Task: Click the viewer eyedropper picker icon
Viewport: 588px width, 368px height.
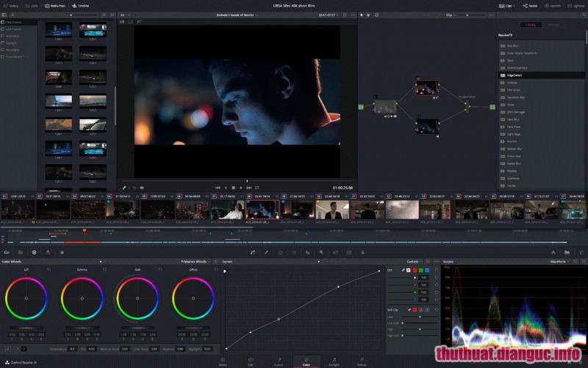Action: (x=124, y=188)
